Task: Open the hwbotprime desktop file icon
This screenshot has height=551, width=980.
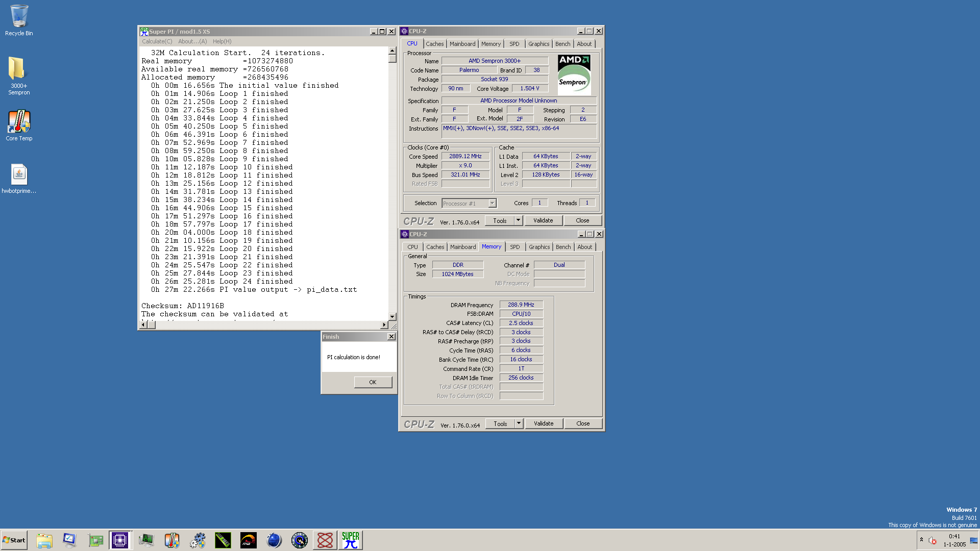Action: (19, 179)
